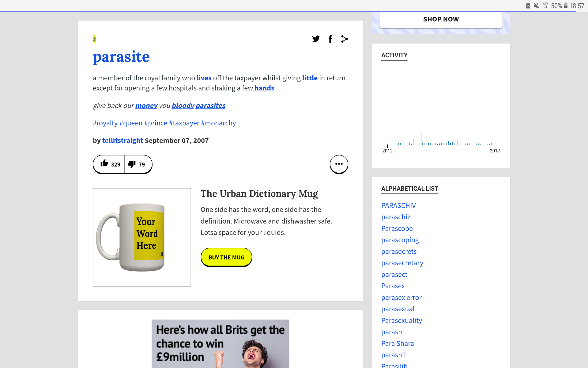Open the £9million Brits advertisement
Viewport: 588px width, 368px height.
221,344
